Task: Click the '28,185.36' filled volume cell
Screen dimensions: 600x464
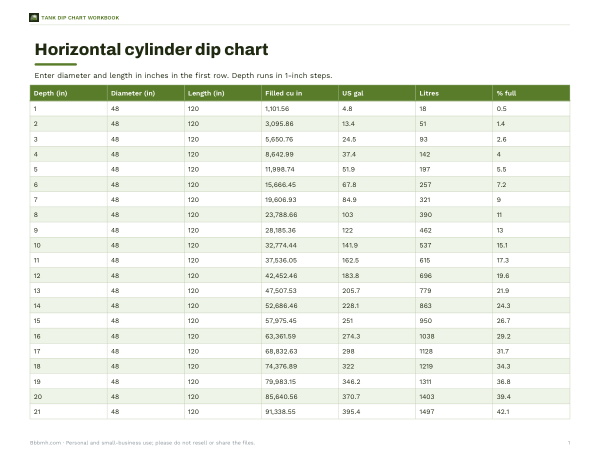Action: click(300, 230)
